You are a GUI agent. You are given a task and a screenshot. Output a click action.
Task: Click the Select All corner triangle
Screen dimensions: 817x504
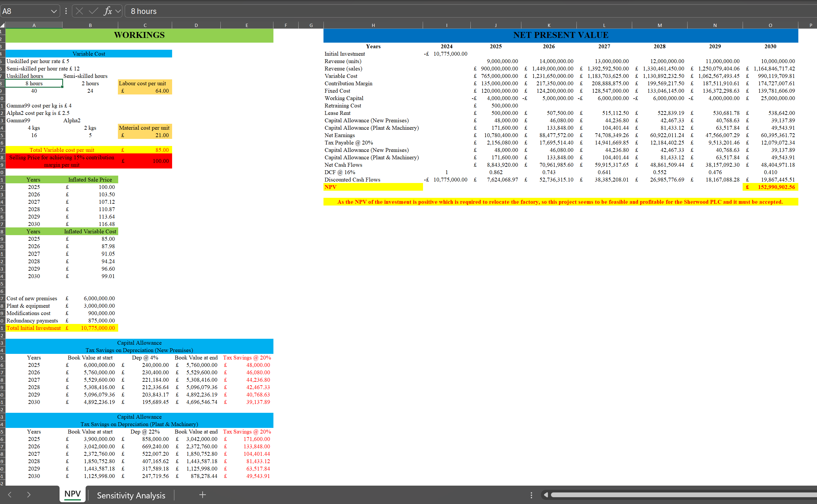coord(2,25)
